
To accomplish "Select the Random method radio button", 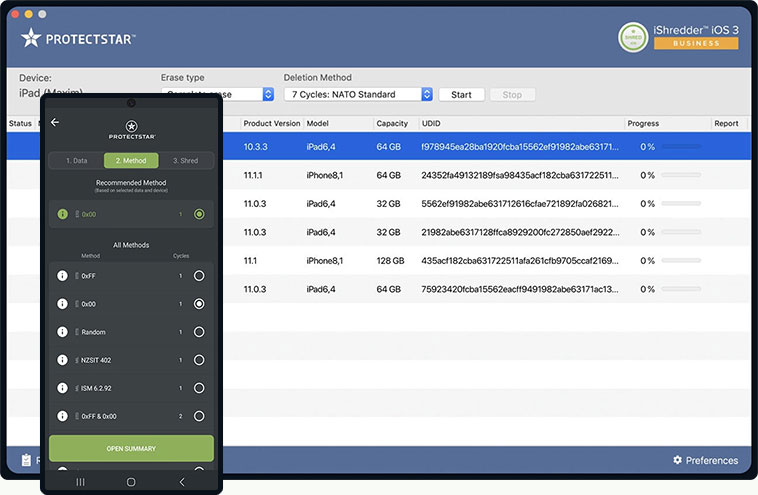I will coord(199,332).
